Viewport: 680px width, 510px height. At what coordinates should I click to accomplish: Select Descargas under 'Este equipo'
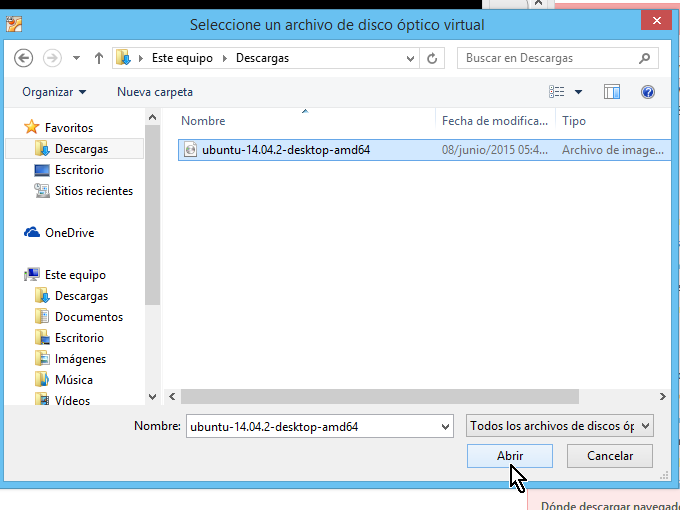[x=81, y=296]
